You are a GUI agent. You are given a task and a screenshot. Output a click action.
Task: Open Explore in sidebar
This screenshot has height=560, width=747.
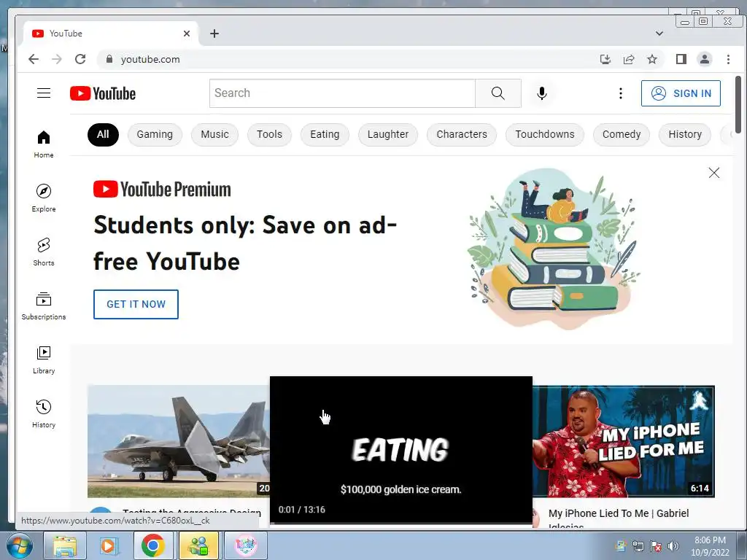[43, 198]
